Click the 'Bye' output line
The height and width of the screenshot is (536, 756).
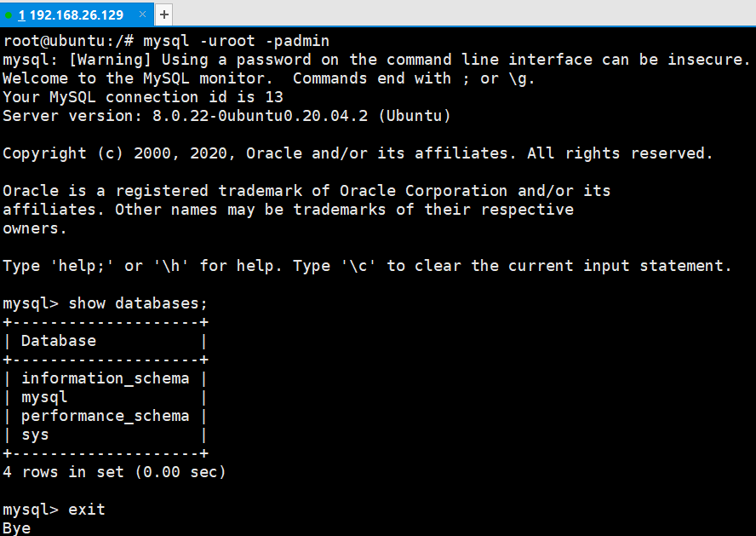[16, 528]
